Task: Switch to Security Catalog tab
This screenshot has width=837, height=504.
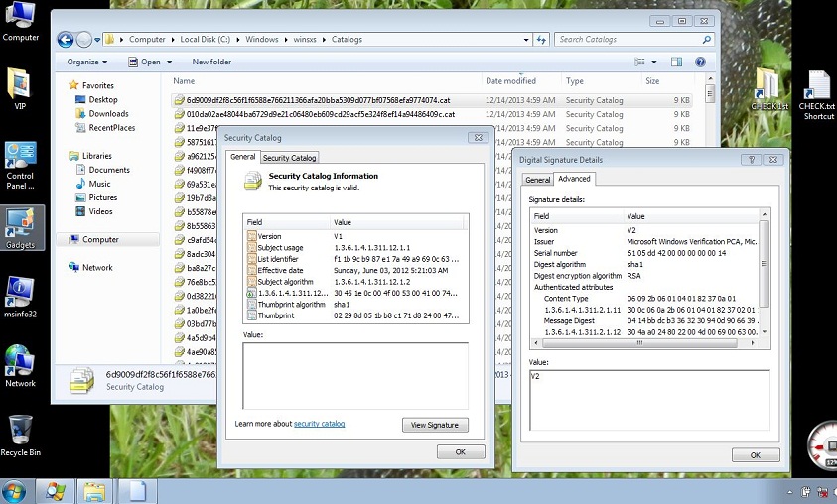Action: pos(289,158)
